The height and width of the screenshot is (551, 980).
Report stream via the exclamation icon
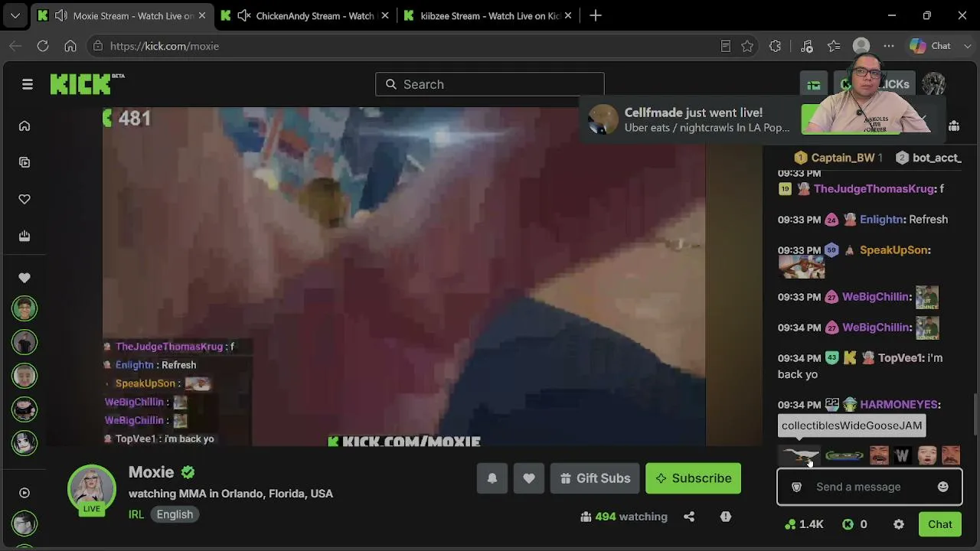tap(726, 517)
